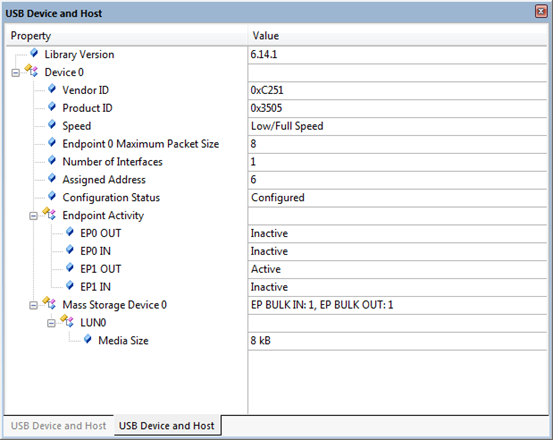Click the Assigned Address value 6
This screenshot has height=440, width=553.
coord(253,180)
